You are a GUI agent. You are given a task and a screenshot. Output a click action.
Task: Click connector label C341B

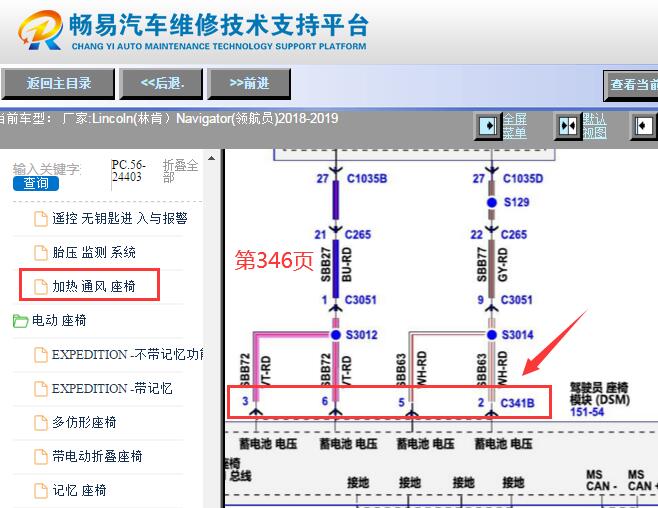click(x=517, y=403)
